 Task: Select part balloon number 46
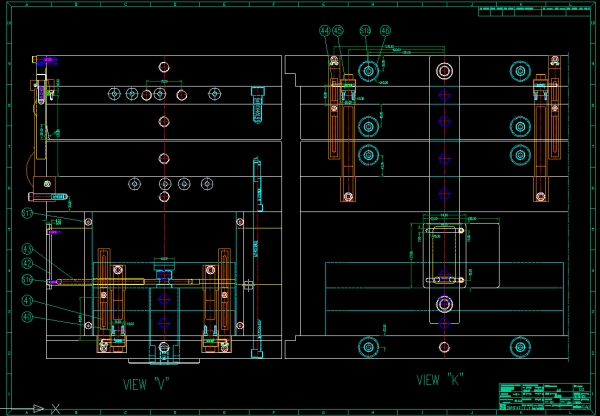click(x=386, y=31)
